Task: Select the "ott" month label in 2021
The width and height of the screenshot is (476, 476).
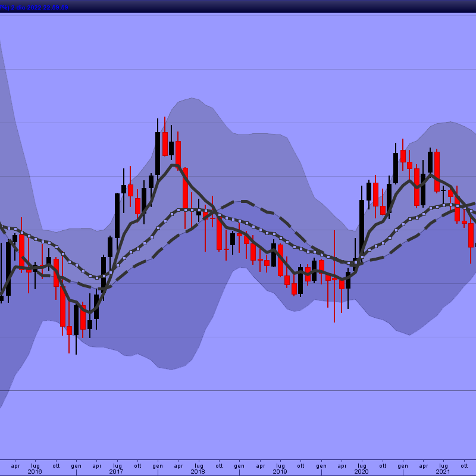Action: [464, 465]
